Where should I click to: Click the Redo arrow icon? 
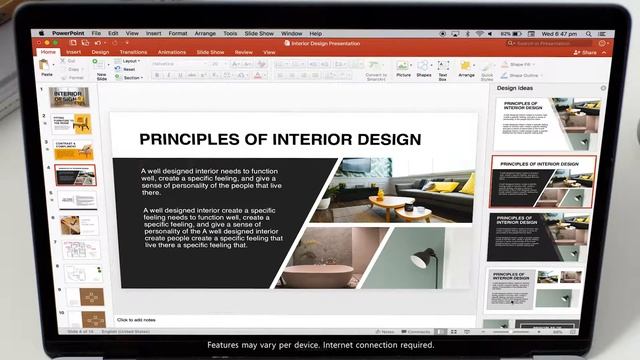pyautogui.click(x=115, y=43)
